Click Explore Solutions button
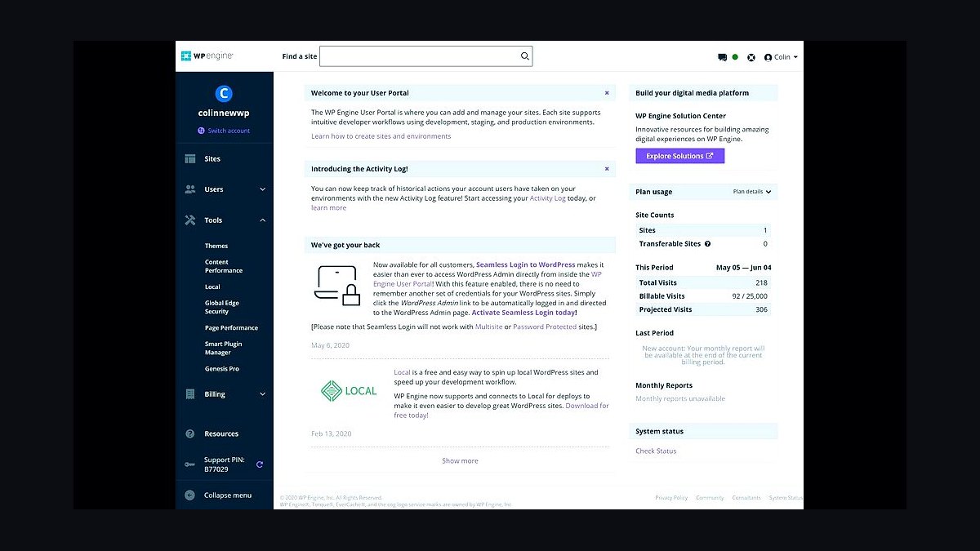The width and height of the screenshot is (980, 551). pyautogui.click(x=679, y=156)
